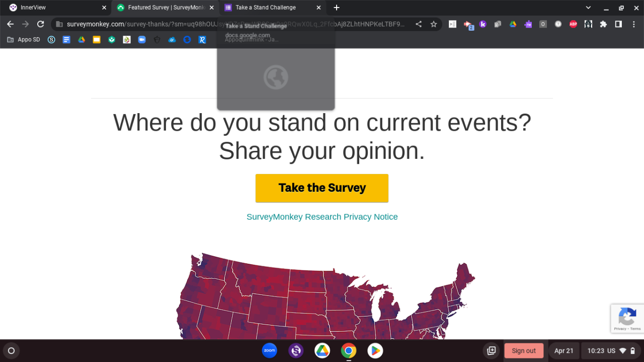Go back to the previous page
Image resolution: width=644 pixels, height=362 pixels.
10,24
